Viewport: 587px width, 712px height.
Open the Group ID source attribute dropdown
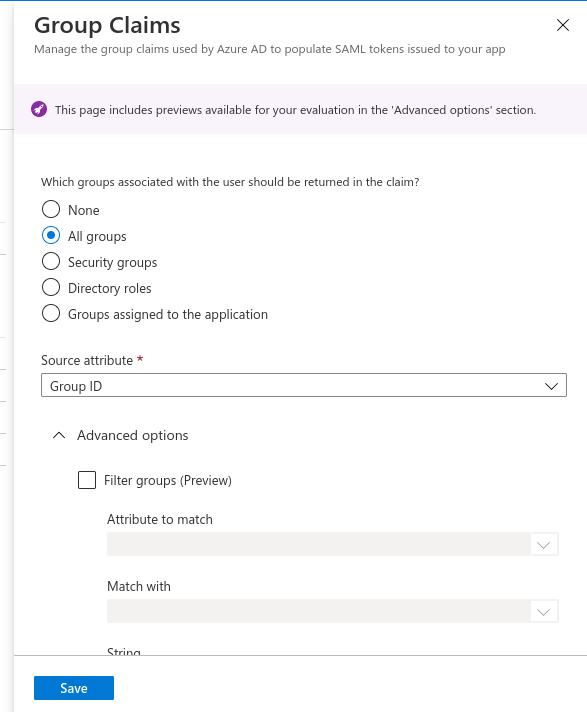point(304,386)
